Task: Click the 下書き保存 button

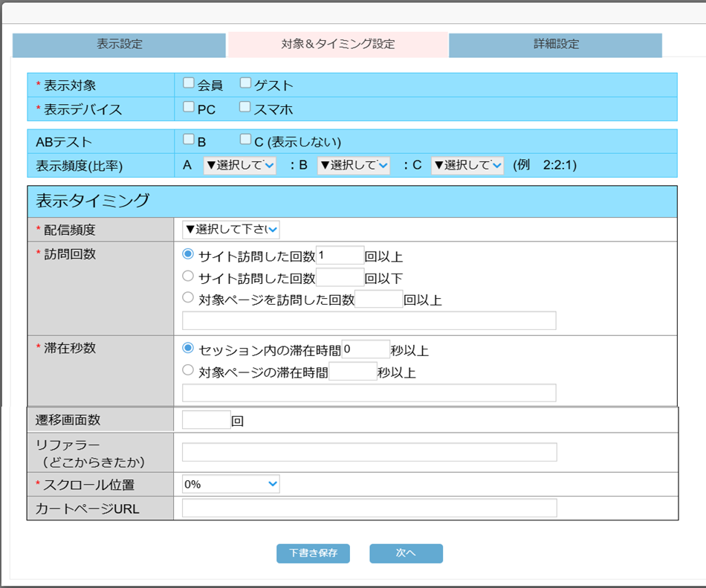Action: [313, 554]
